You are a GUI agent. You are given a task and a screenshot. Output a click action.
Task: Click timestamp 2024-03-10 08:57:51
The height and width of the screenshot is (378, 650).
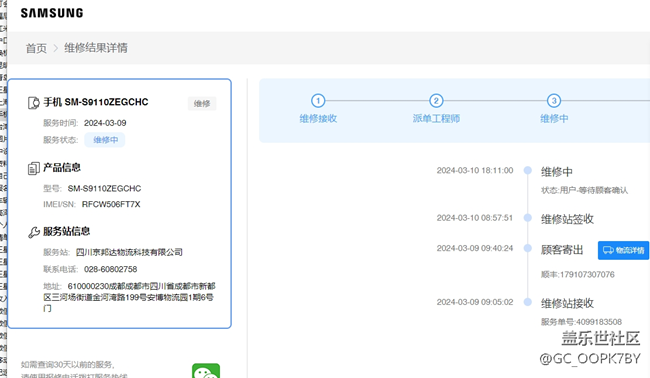tap(475, 218)
